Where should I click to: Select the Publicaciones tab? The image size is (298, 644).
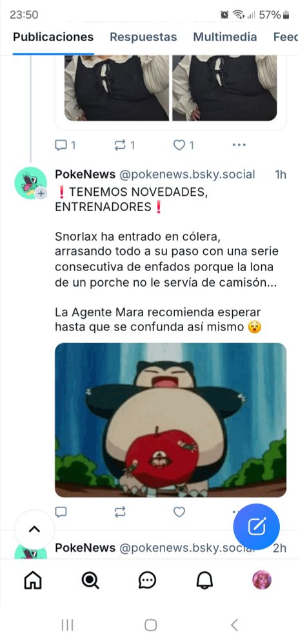(x=54, y=37)
